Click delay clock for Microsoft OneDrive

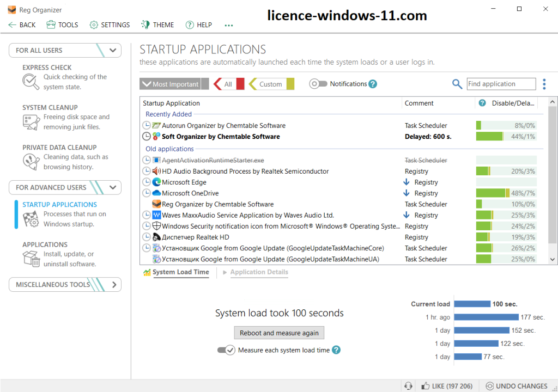click(146, 193)
